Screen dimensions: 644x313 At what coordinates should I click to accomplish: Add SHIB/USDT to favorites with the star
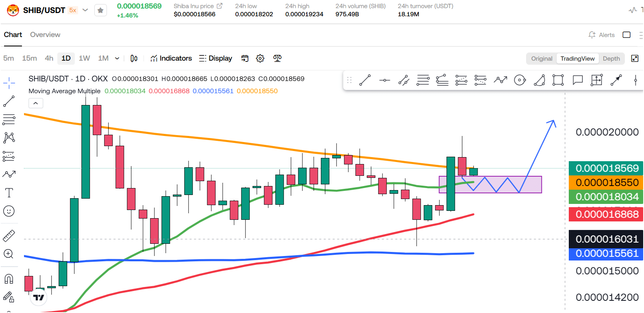pos(100,10)
